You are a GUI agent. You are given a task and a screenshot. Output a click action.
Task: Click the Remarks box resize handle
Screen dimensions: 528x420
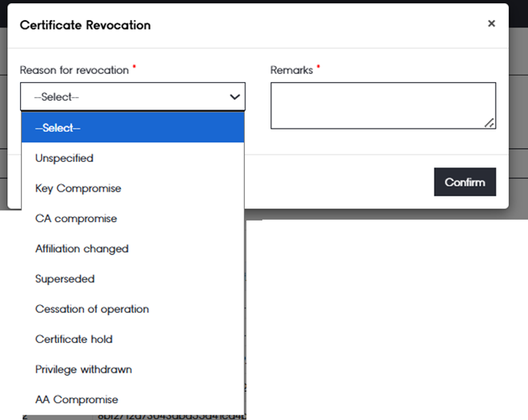click(x=489, y=122)
